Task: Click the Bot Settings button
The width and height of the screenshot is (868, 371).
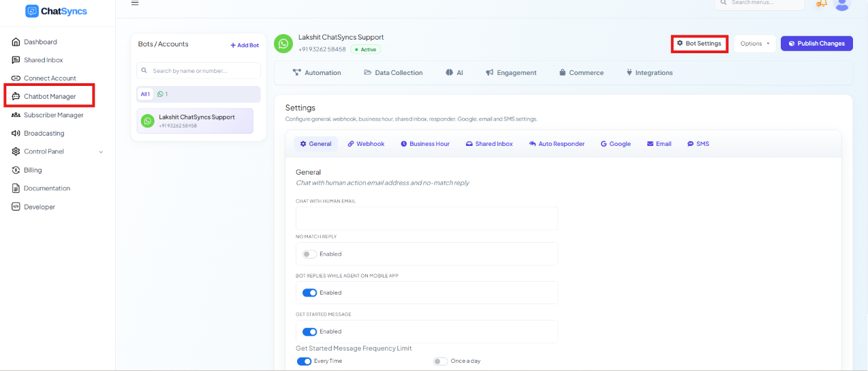Action: coord(700,44)
